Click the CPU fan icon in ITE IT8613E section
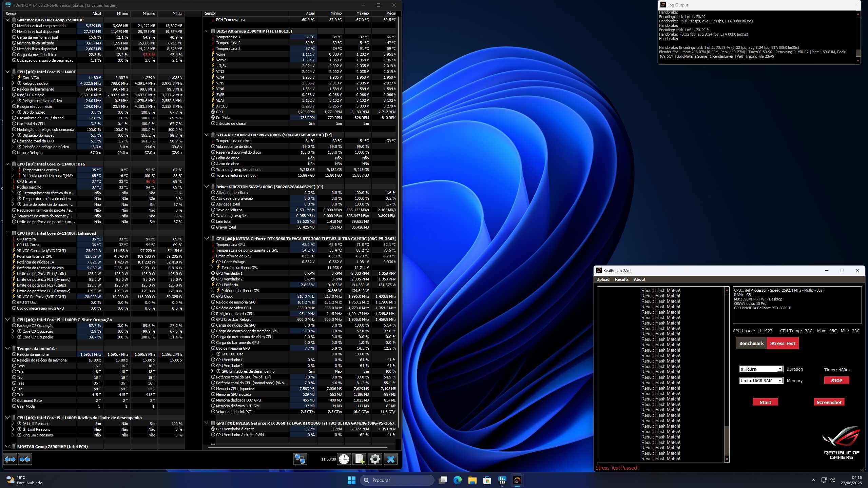This screenshot has width=868, height=488. click(213, 112)
